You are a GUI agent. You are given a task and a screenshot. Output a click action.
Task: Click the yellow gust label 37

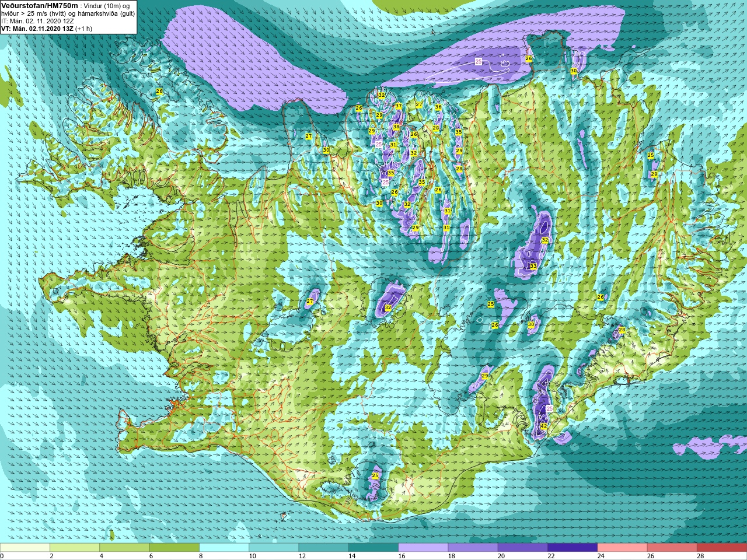(x=398, y=106)
